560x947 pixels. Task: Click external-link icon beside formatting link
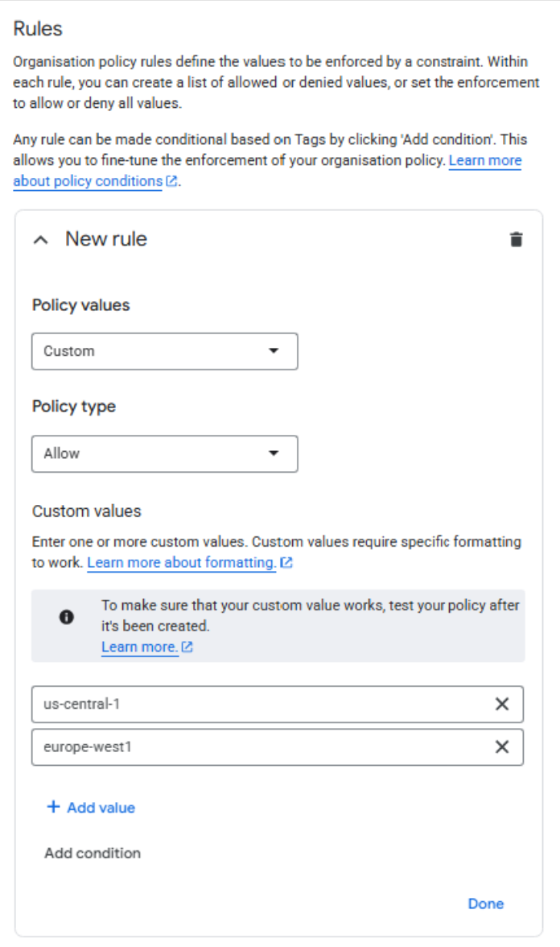point(286,562)
